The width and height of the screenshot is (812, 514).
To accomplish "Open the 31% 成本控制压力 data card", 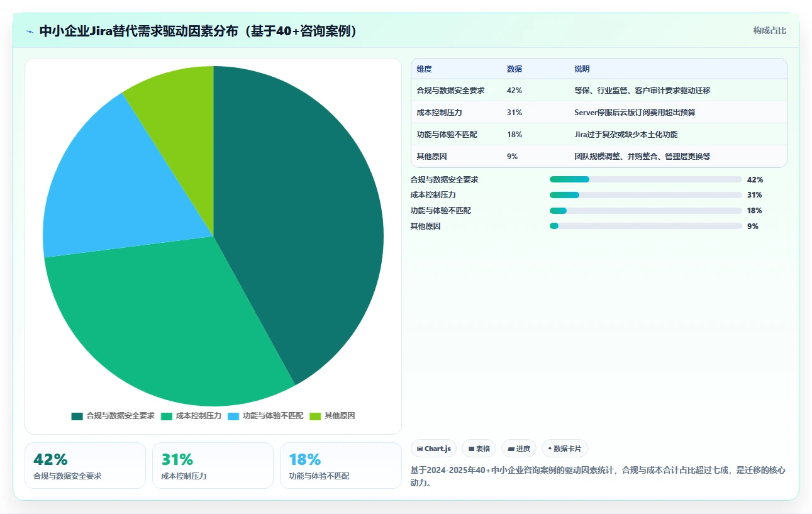I will pos(213,466).
